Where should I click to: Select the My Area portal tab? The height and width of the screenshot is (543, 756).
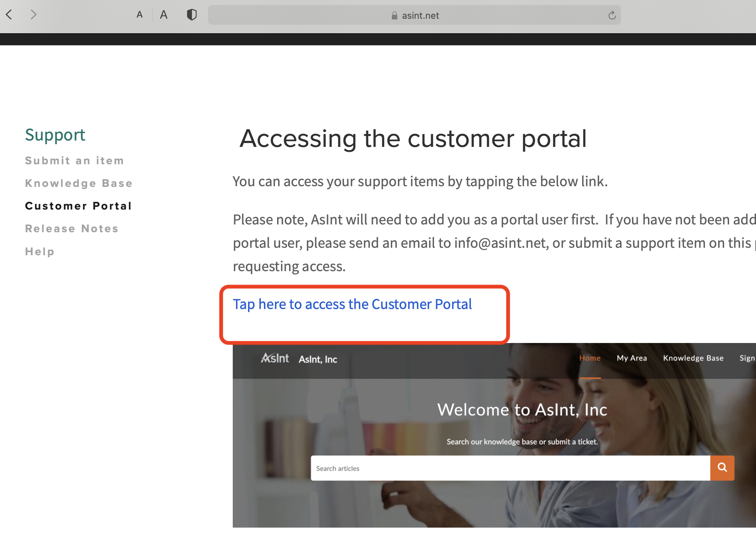632,358
